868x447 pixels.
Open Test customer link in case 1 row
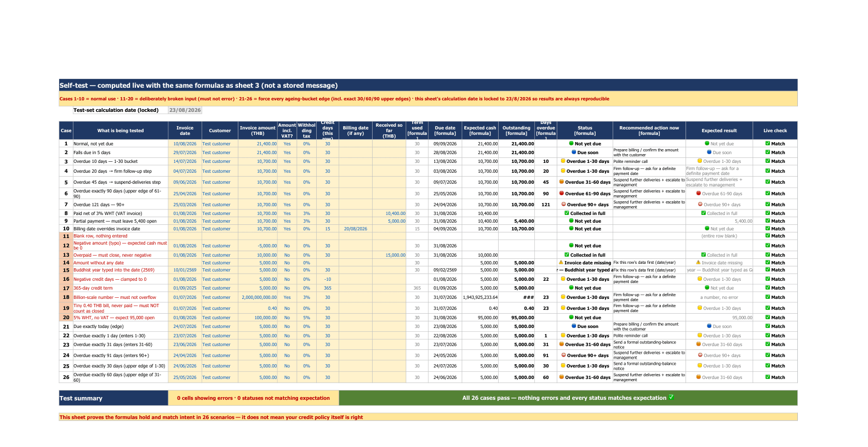click(x=216, y=144)
